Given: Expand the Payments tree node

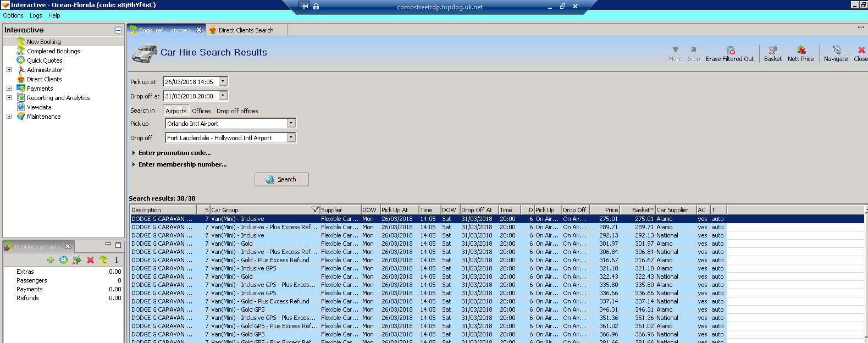Looking at the screenshot, I should click(x=9, y=88).
